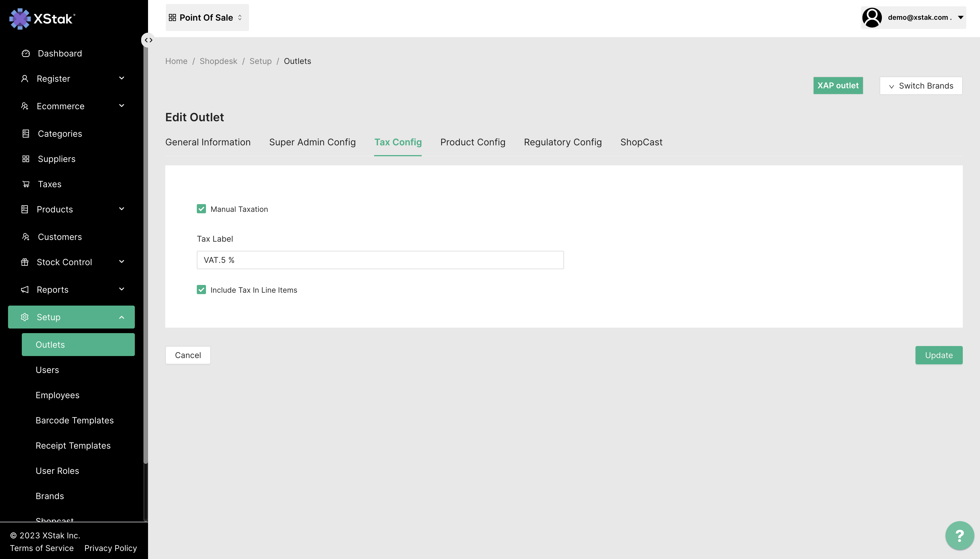Viewport: 980px width, 559px height.
Task: Click the user avatar icon
Action: click(872, 18)
